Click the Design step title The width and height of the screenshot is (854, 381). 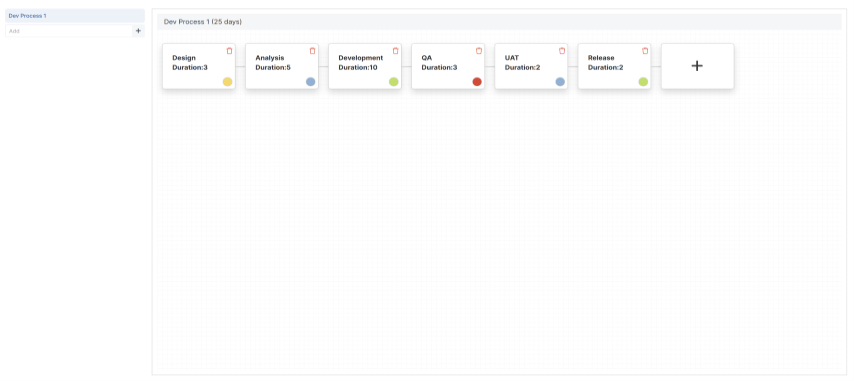[184, 58]
